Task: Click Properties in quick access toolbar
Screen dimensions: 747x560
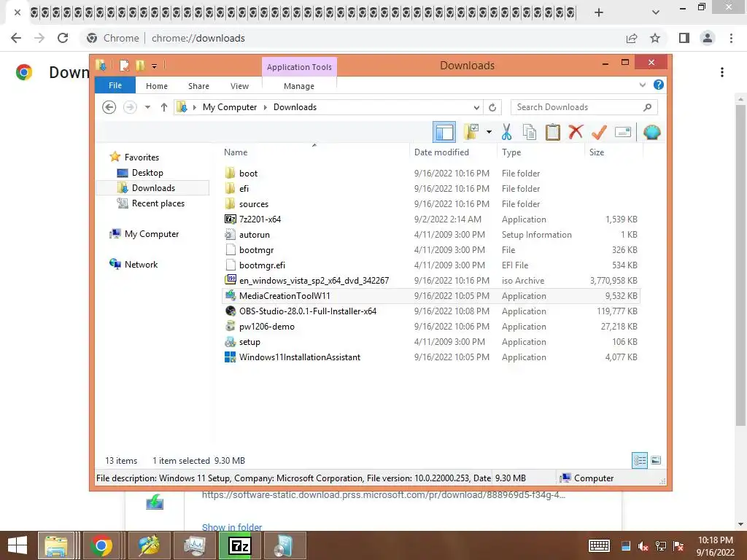Action: [124, 65]
